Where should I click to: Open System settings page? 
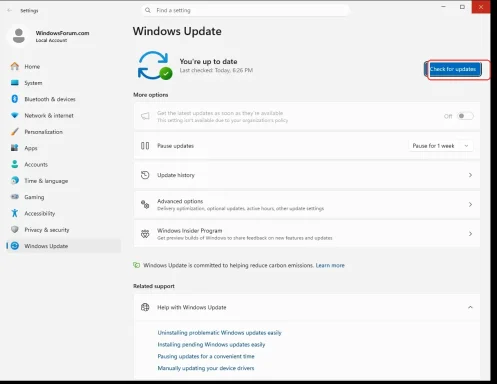(63, 83)
